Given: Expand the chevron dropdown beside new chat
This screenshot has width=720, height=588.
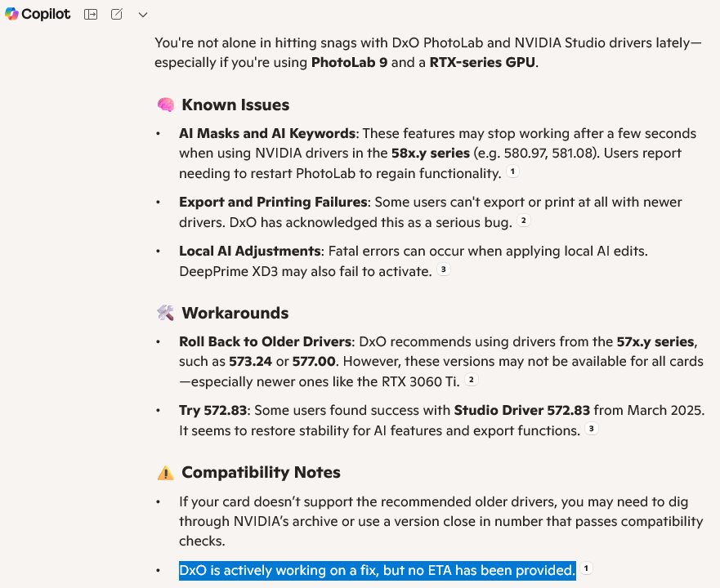Looking at the screenshot, I should (x=143, y=15).
